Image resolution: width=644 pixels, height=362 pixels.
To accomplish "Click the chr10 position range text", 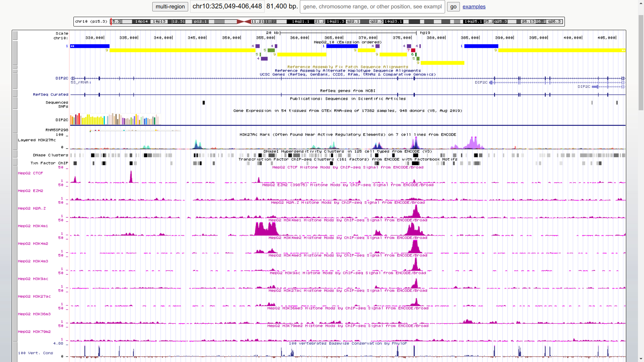I will click(x=227, y=6).
